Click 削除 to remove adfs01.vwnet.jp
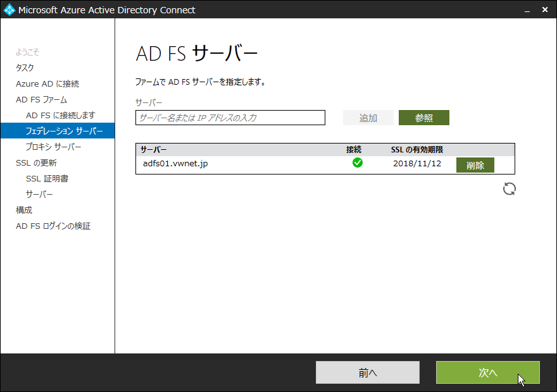This screenshot has width=557, height=392. pyautogui.click(x=475, y=165)
